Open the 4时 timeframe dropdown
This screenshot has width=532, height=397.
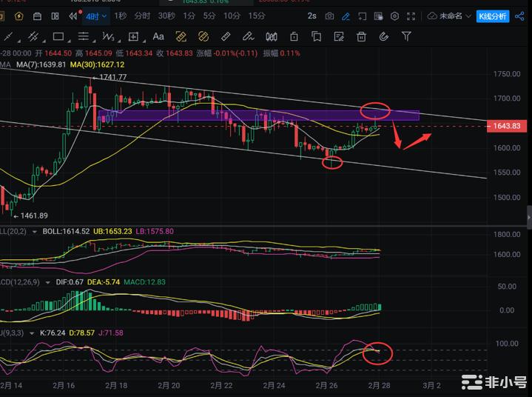(95, 16)
